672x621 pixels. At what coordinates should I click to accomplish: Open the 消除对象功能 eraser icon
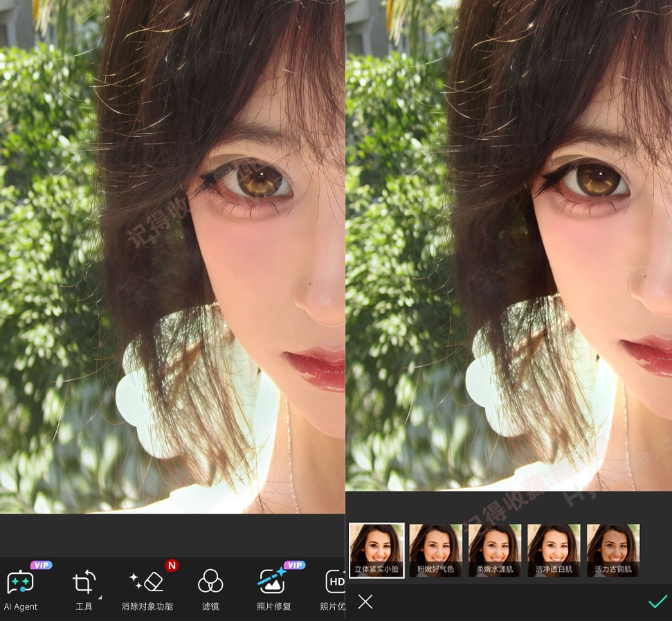tap(147, 582)
